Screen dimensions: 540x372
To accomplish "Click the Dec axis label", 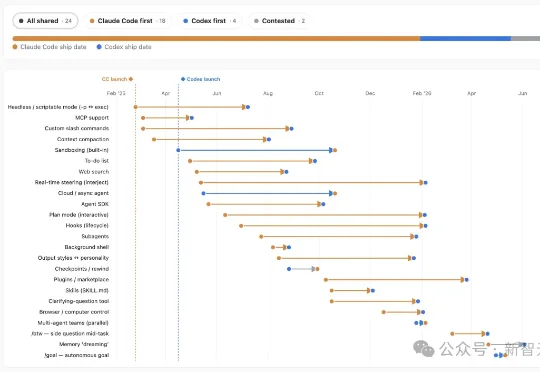I will (370, 93).
